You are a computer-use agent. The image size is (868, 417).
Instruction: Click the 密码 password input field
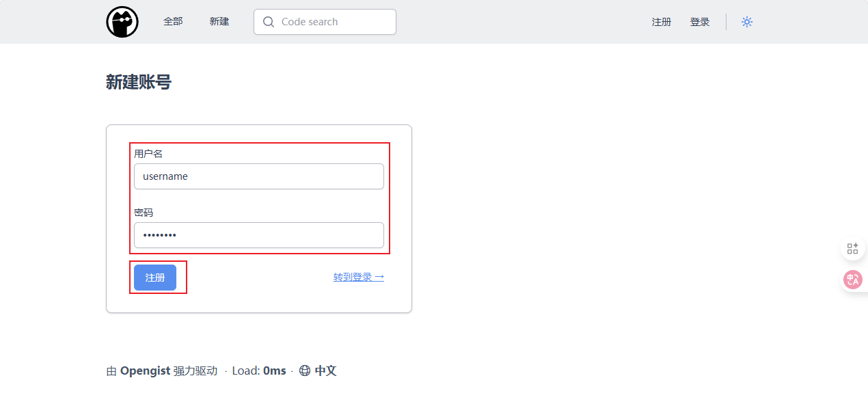click(259, 235)
